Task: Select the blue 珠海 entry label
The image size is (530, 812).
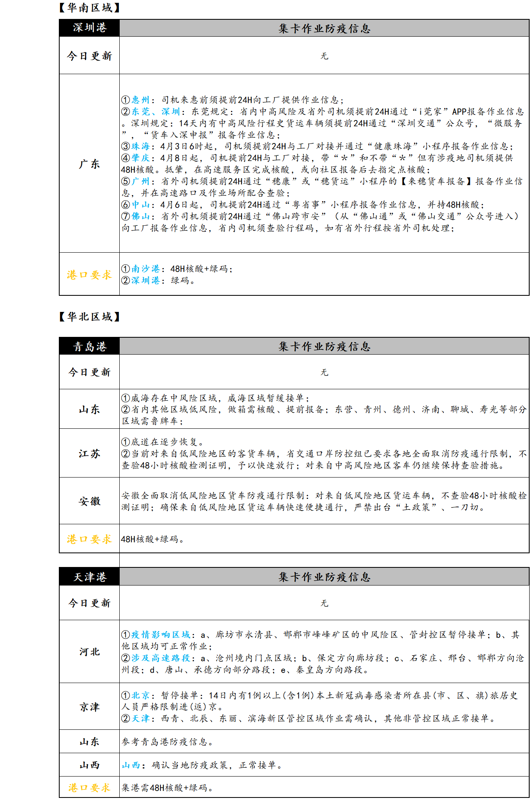Action: pos(141,146)
